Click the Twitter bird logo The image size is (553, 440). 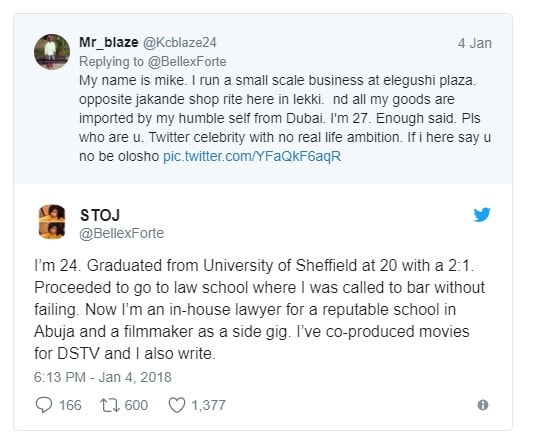(482, 214)
